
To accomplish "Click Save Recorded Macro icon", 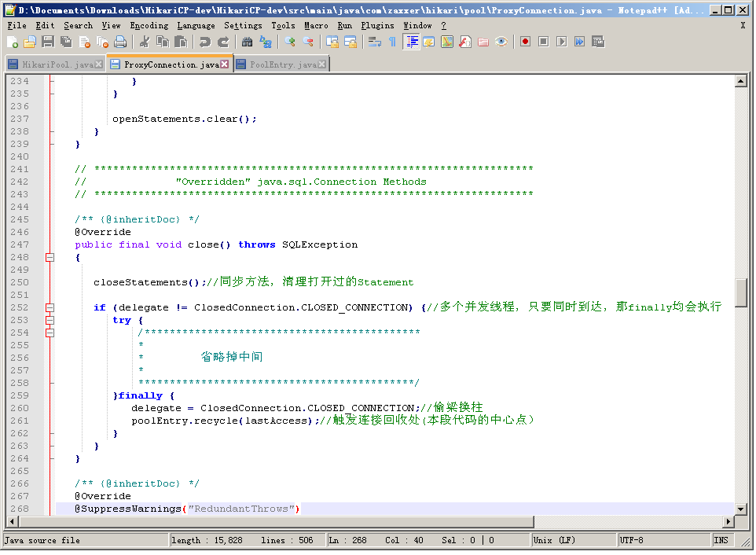I will point(598,42).
